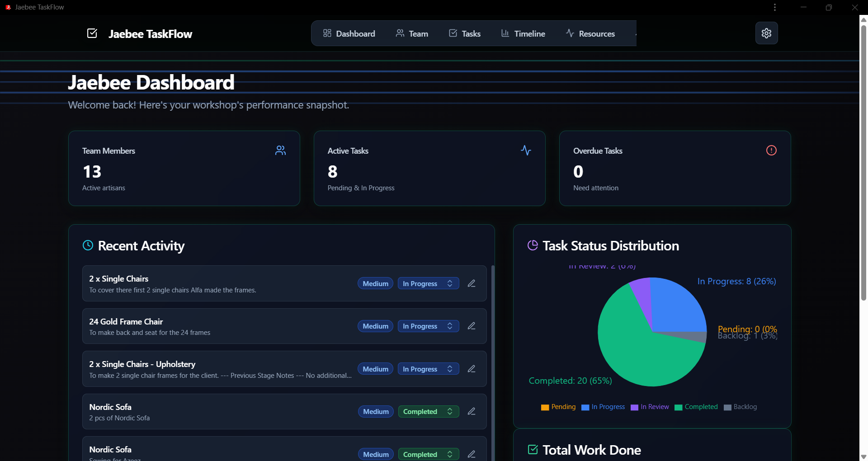Image resolution: width=868 pixels, height=461 pixels.
Task: Open the window three-dot menu in title bar
Action: 775,7
